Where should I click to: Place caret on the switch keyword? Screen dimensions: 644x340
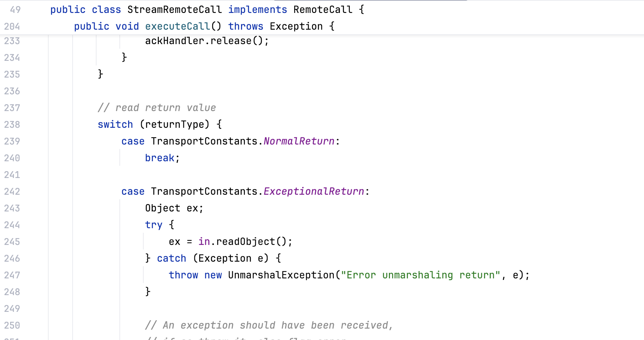click(x=115, y=124)
